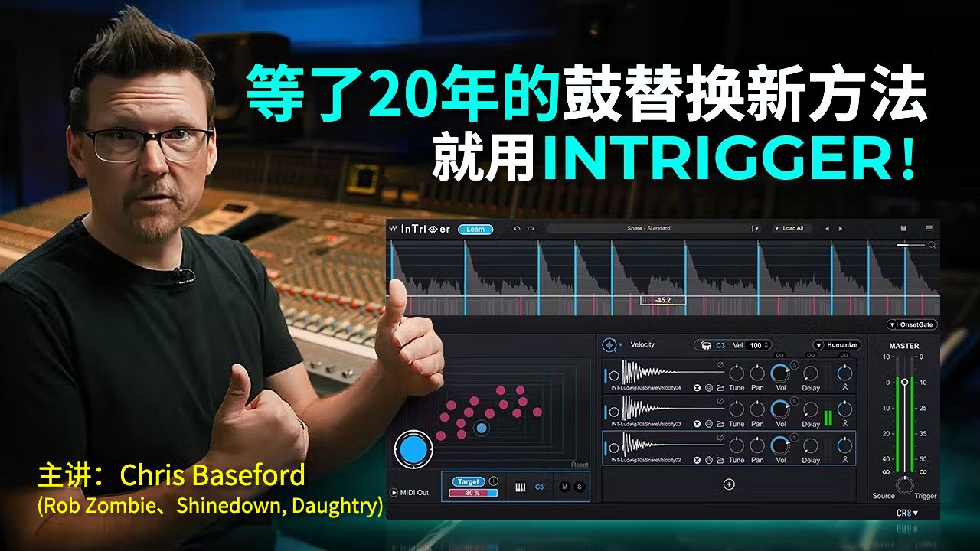Open the dropdown arrow beside Velocity icon
The height and width of the screenshot is (551, 980).
(x=621, y=345)
